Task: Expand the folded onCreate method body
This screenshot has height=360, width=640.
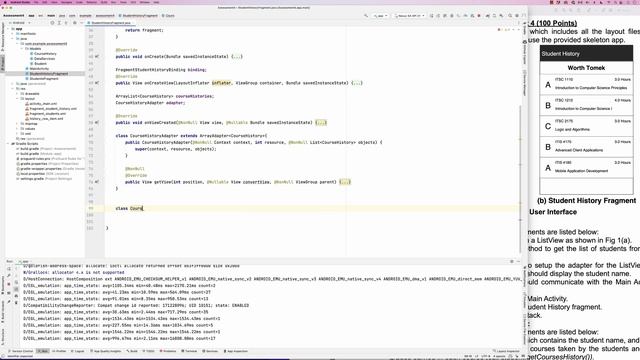Action: [237, 57]
